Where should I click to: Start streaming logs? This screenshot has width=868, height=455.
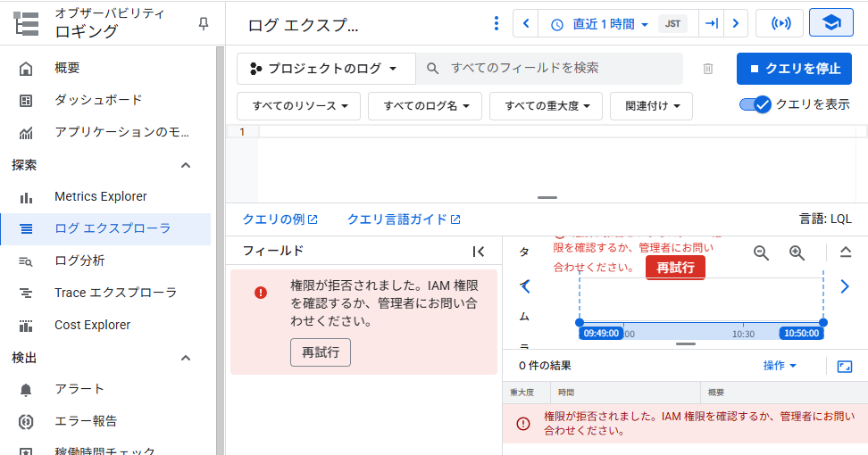click(x=780, y=23)
